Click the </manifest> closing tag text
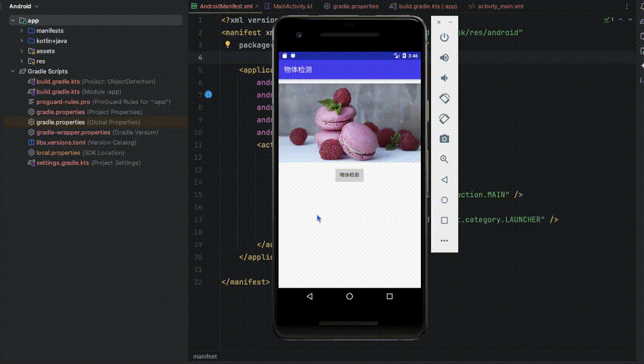Screen dimensions: 644x364 pos(246,282)
